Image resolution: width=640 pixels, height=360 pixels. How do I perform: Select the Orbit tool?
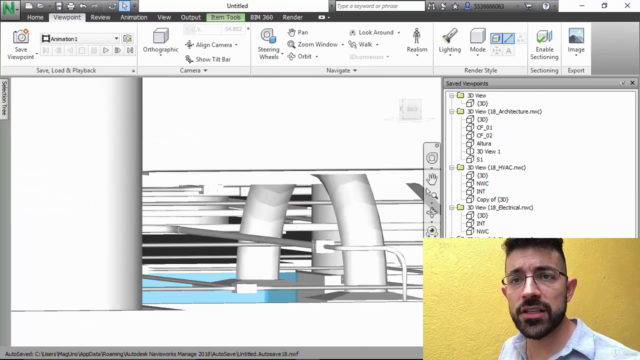click(300, 56)
